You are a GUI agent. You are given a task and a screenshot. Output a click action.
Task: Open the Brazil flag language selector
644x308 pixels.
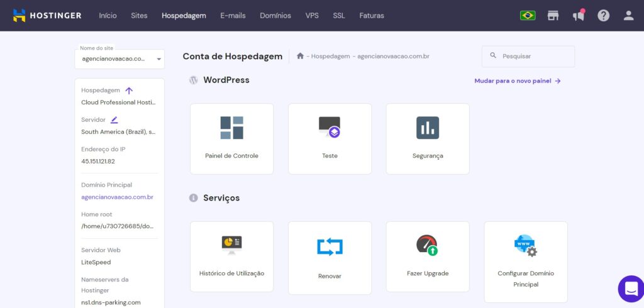[527, 16]
